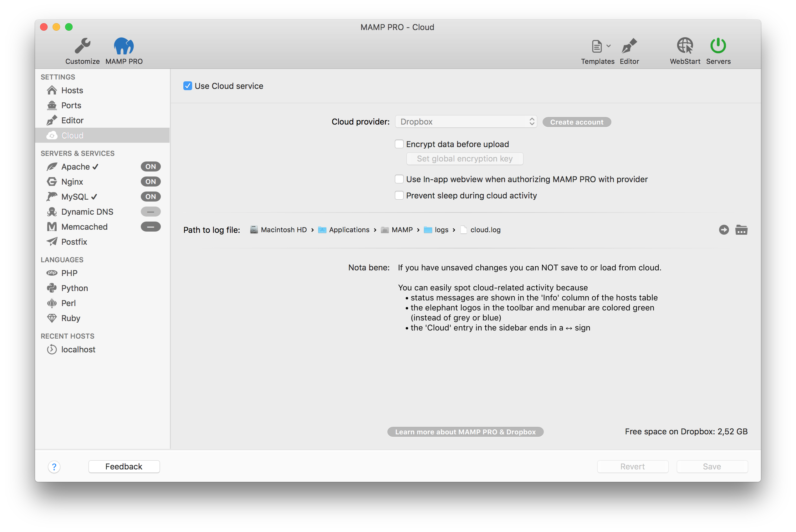
Task: Click the 'Cloud provider:' label
Action: point(360,122)
